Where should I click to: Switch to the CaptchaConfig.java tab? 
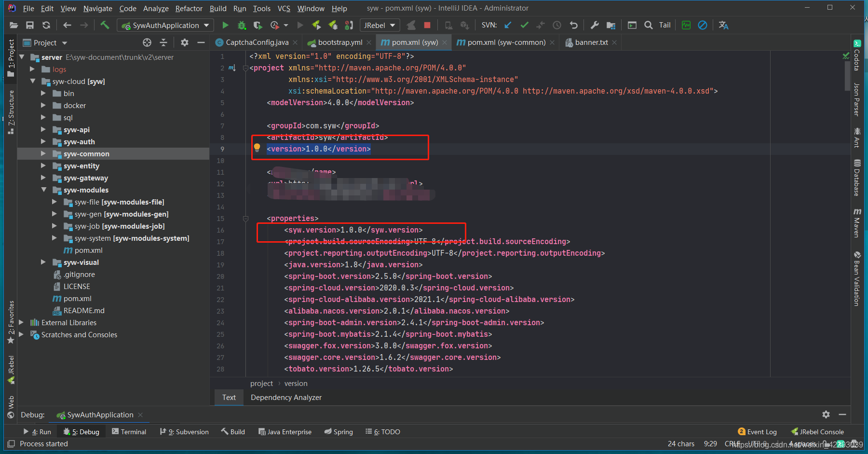pyautogui.click(x=257, y=42)
